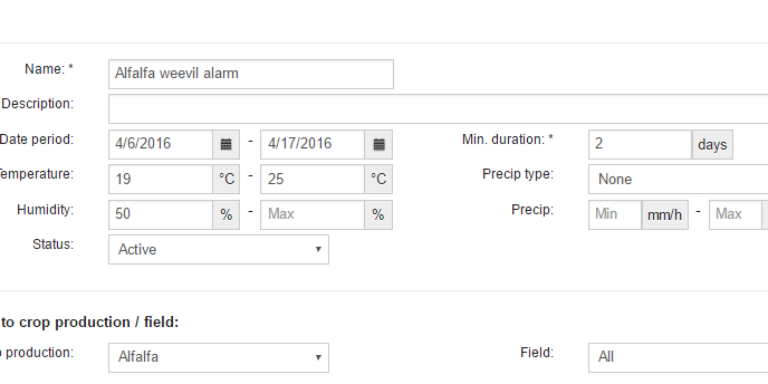
Task: Open the Precip type dropdown showing None
Action: click(x=678, y=179)
